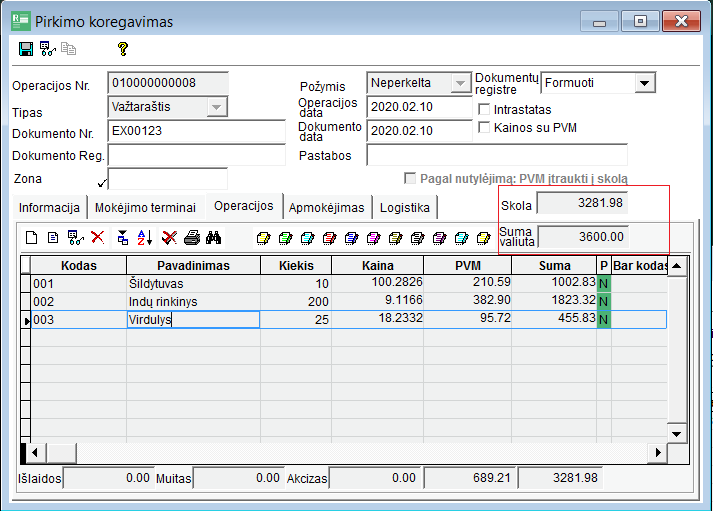The height and width of the screenshot is (511, 713).
Task: Click the Skola value 3281.98 field
Action: pyautogui.click(x=583, y=203)
